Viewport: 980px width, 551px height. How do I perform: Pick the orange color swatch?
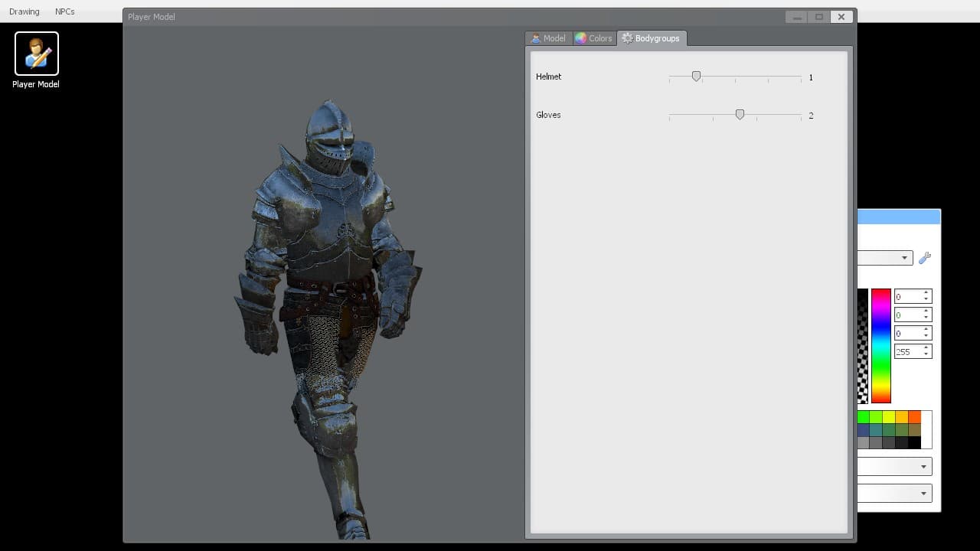point(914,417)
